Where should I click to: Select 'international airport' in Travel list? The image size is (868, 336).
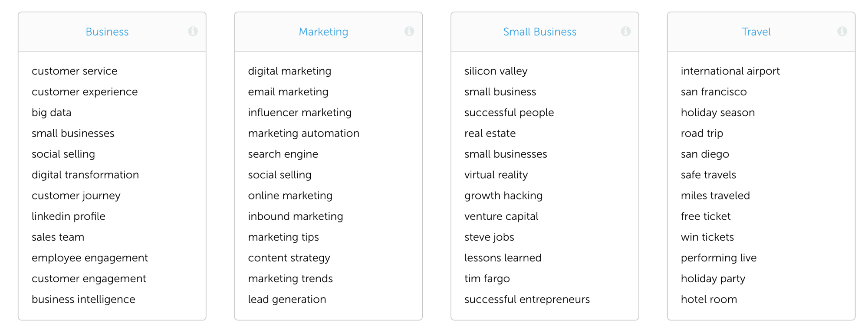click(730, 71)
